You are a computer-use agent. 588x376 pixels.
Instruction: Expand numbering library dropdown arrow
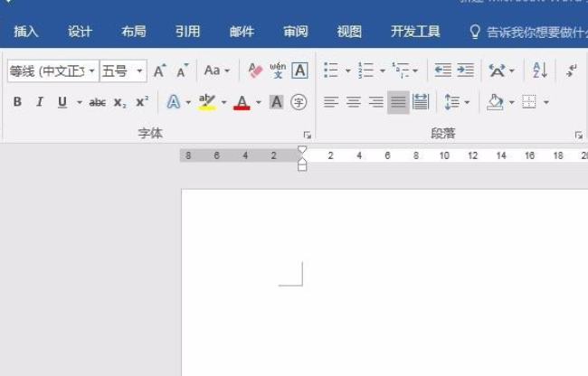pyautogui.click(x=382, y=70)
